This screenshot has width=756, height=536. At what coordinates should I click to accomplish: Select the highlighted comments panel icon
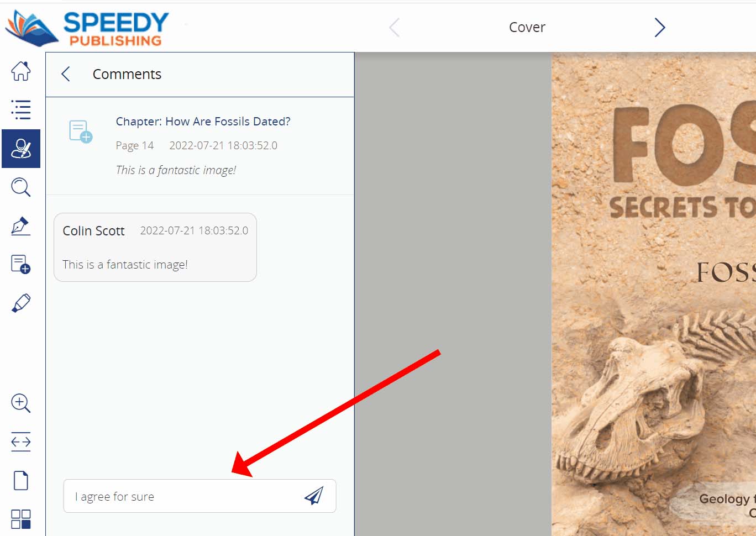tap(21, 149)
